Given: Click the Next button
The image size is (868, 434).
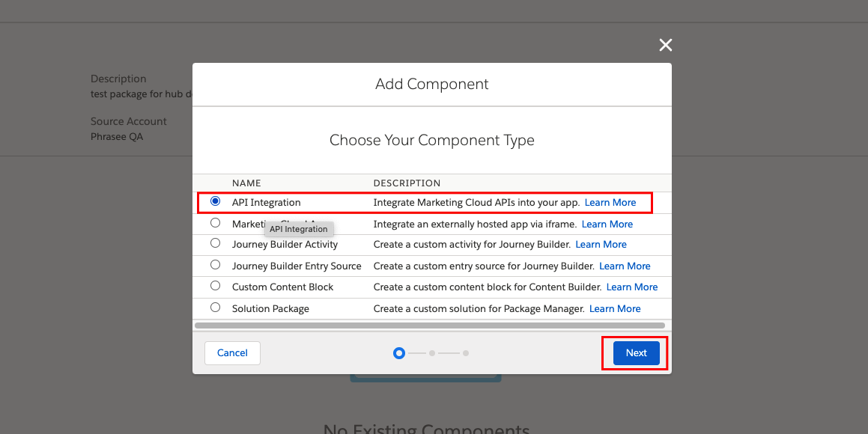Looking at the screenshot, I should (x=636, y=352).
